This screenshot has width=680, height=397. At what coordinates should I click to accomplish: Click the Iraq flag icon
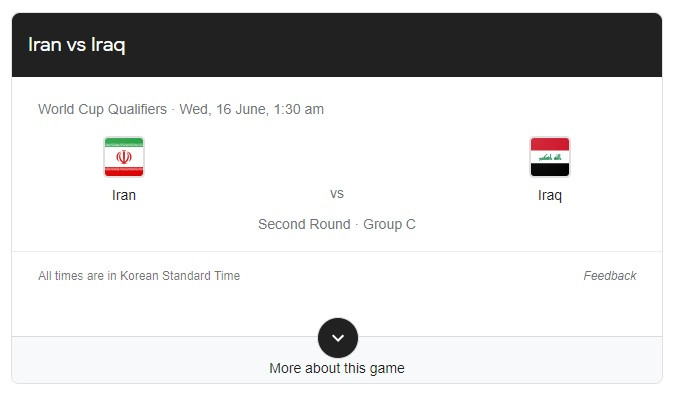pyautogui.click(x=549, y=157)
